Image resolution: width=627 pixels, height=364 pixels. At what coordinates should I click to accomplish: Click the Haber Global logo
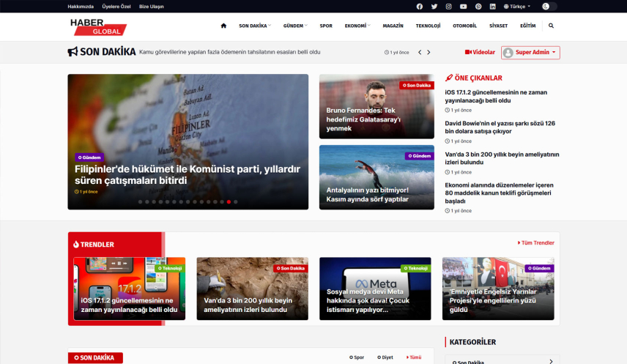click(98, 27)
